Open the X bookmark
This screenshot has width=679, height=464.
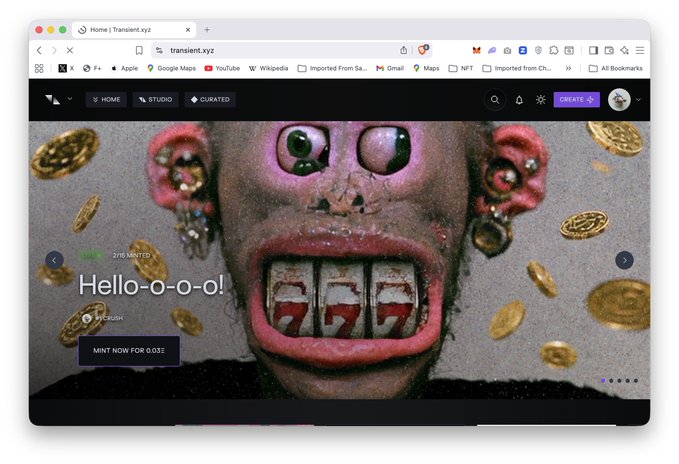pyautogui.click(x=66, y=68)
